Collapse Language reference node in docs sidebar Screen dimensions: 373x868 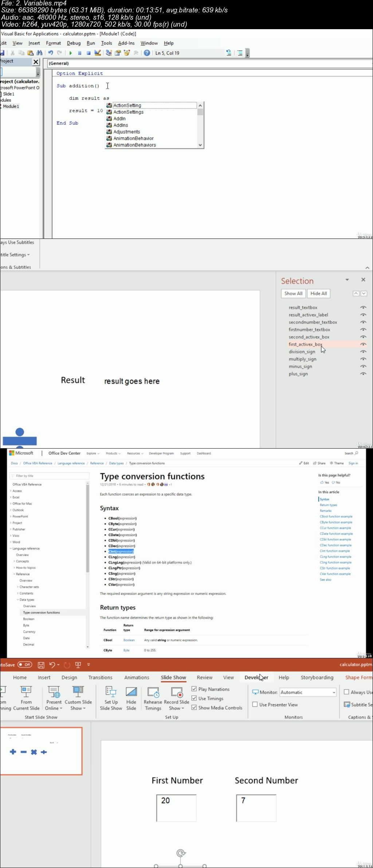coord(11,549)
